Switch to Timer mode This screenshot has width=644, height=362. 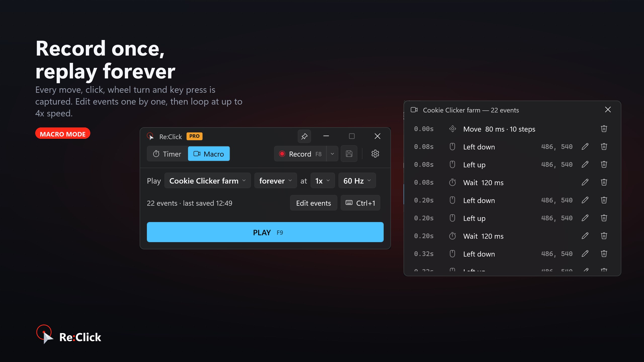(167, 154)
